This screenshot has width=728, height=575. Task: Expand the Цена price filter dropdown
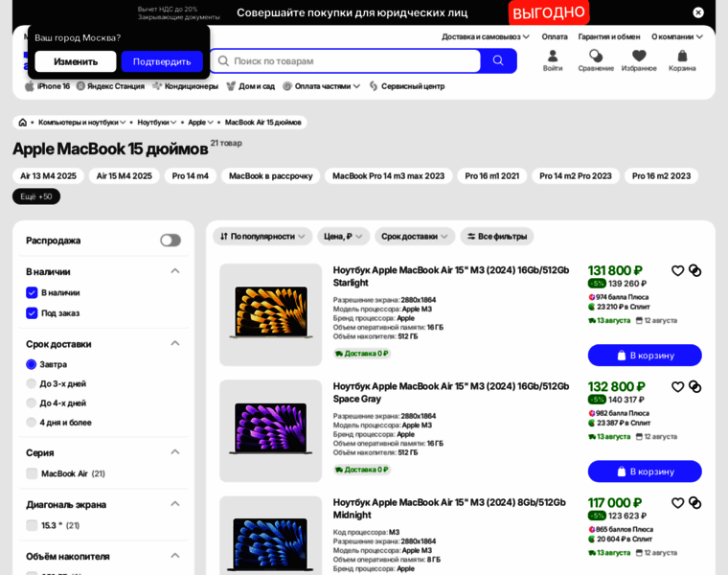coord(343,236)
